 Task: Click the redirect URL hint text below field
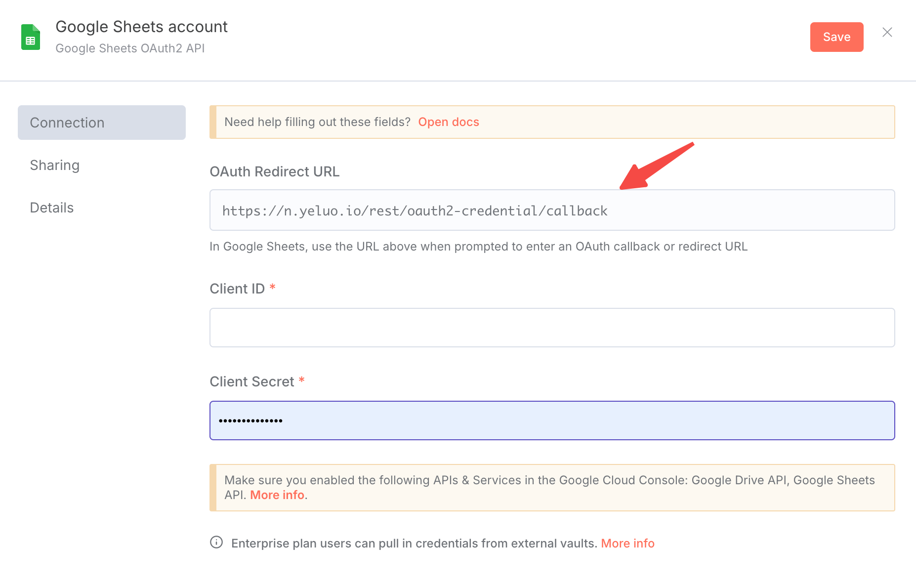(x=478, y=247)
